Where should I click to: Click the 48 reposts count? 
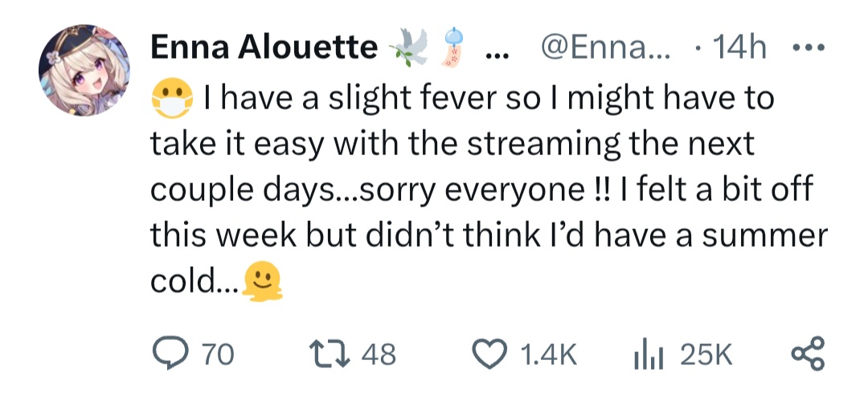[378, 354]
